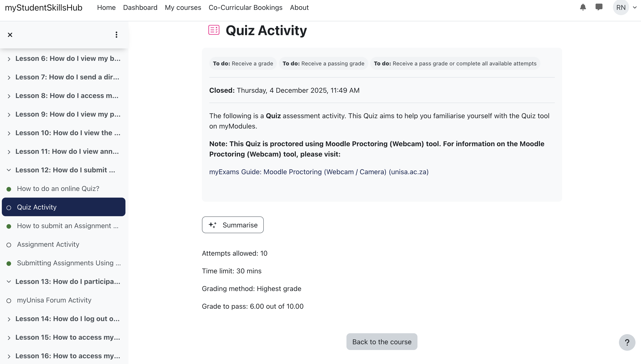Open the messages chat icon
Image resolution: width=641 pixels, height=364 pixels.
click(599, 7)
